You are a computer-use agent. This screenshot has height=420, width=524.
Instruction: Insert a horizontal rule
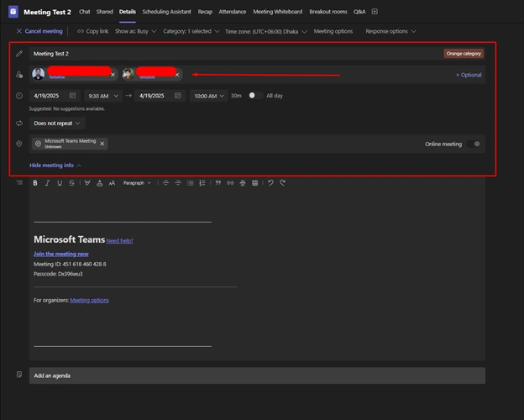243,183
